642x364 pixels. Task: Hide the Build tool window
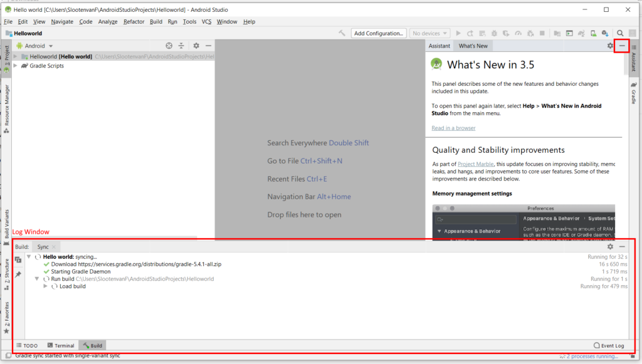click(x=622, y=247)
